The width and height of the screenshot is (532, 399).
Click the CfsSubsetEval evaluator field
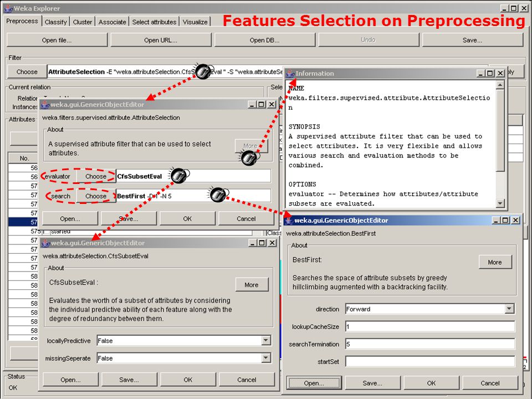[193, 176]
